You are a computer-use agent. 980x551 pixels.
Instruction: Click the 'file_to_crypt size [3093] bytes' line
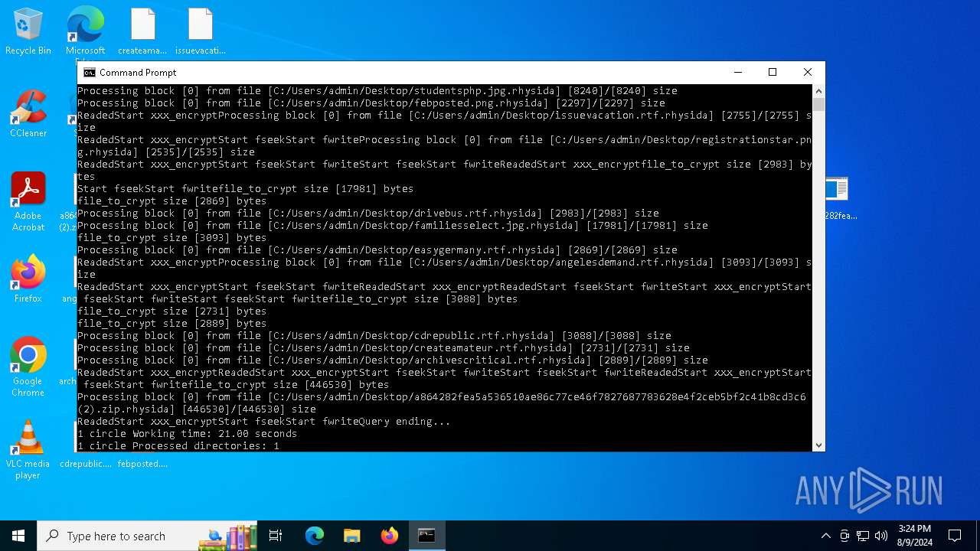[x=172, y=237]
